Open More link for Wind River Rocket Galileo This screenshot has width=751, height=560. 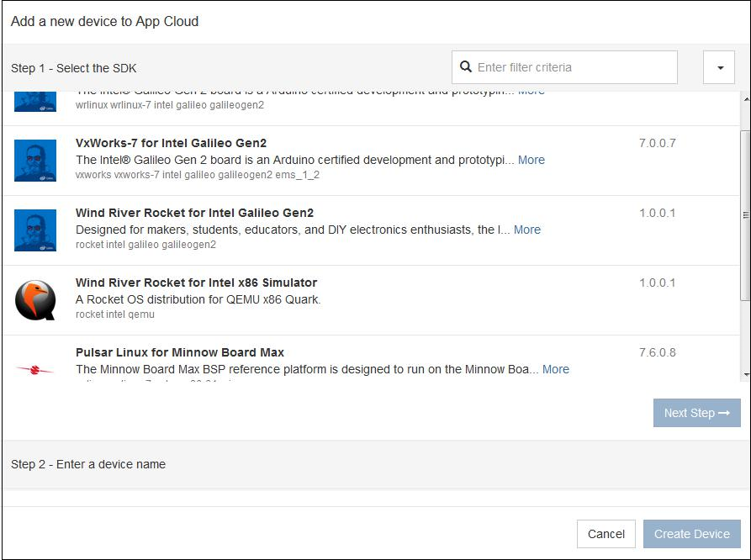pyautogui.click(x=526, y=230)
